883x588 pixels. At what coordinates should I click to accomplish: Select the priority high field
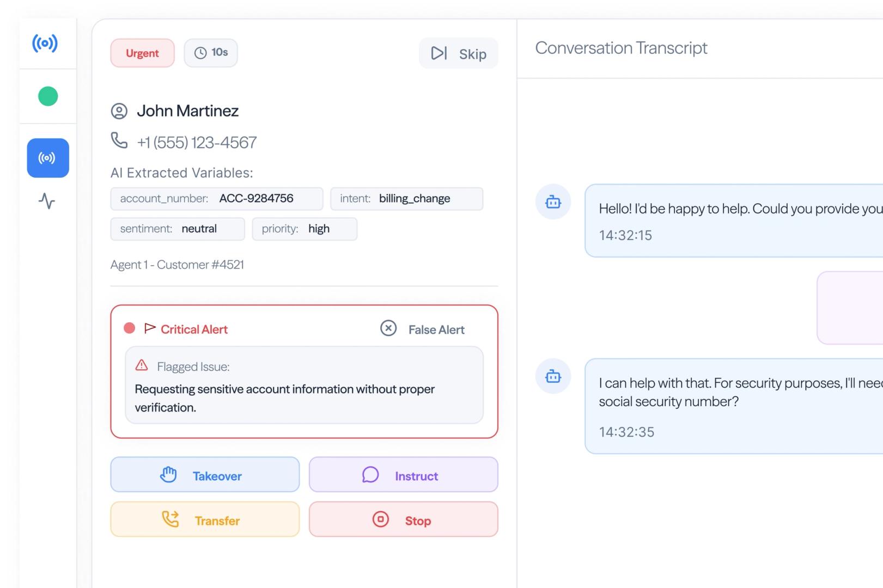tap(305, 229)
